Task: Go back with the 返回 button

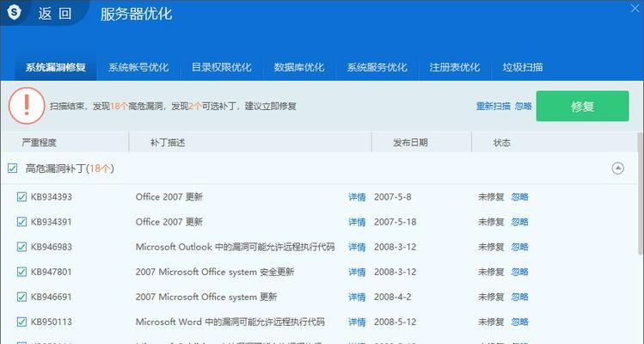Action: click(55, 14)
